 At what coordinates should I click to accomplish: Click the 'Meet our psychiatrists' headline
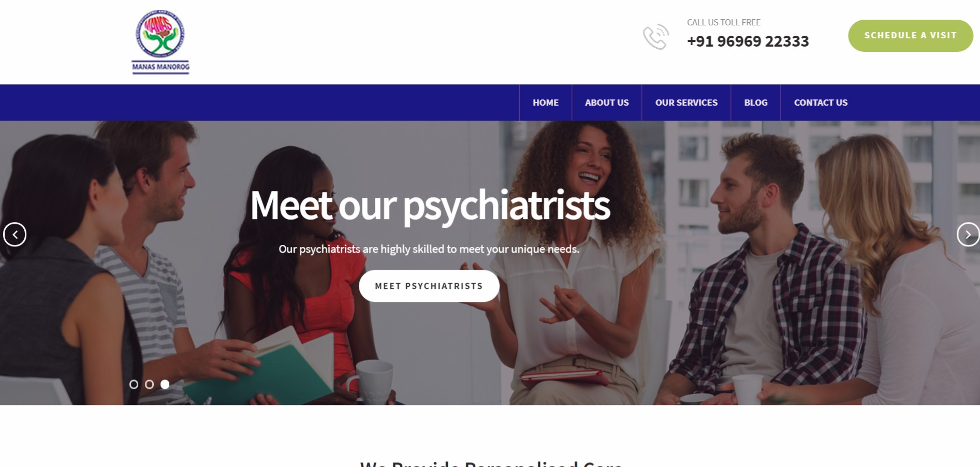[x=430, y=207]
